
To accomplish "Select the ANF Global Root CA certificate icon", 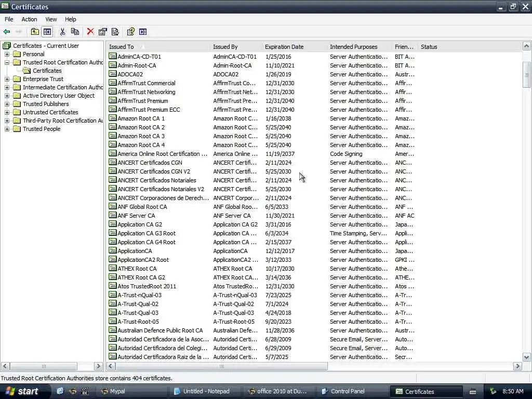I will pyautogui.click(x=113, y=206).
